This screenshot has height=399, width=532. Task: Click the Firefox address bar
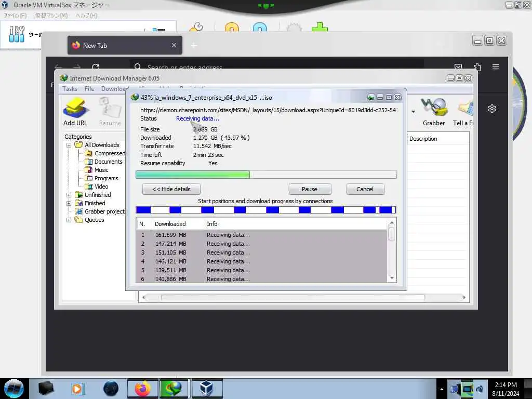point(277,67)
